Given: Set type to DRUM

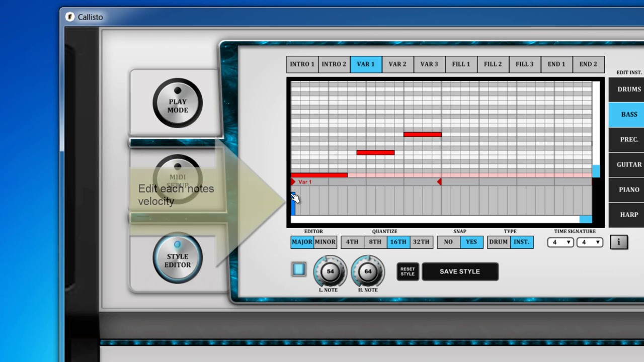Looking at the screenshot, I should [x=499, y=242].
